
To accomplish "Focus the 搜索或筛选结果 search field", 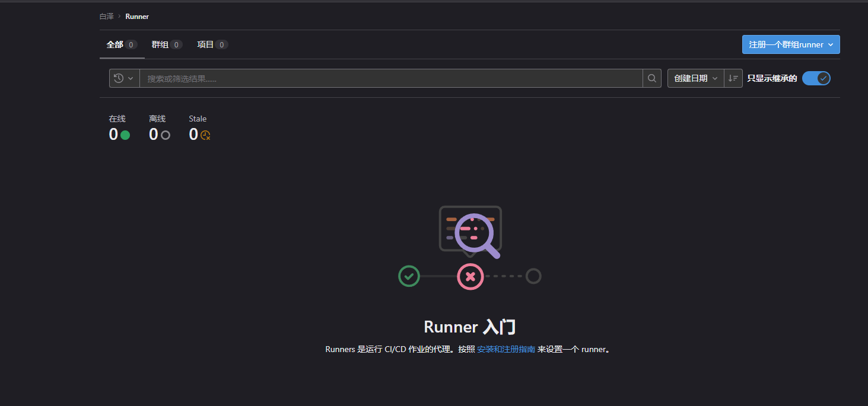I will coord(390,78).
